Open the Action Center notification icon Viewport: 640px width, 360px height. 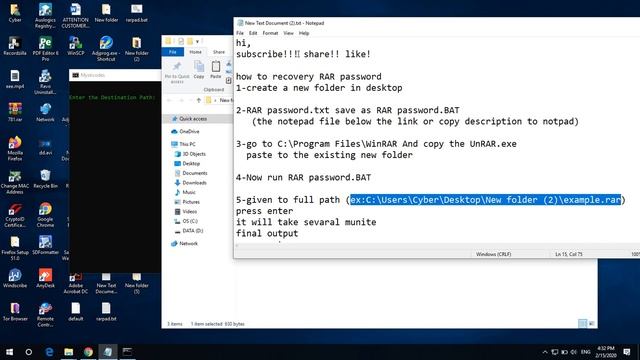coord(627,352)
